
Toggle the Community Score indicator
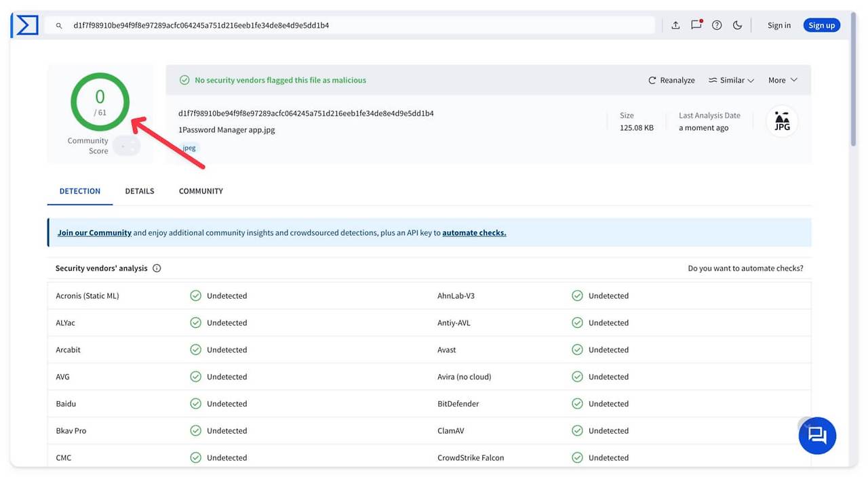[127, 146]
